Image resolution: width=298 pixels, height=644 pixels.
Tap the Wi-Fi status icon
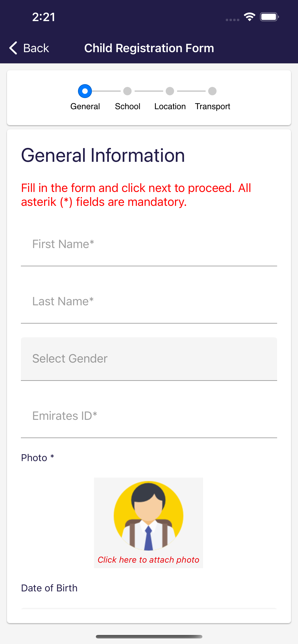click(x=249, y=17)
